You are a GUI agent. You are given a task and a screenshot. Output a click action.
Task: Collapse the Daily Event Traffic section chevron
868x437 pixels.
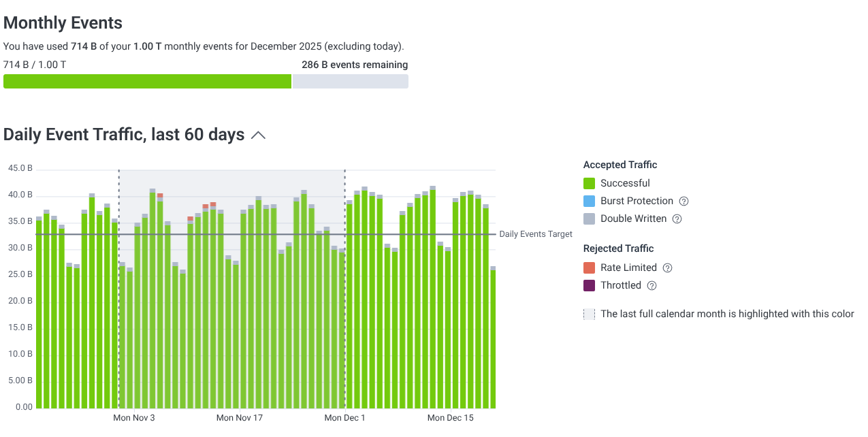click(258, 135)
